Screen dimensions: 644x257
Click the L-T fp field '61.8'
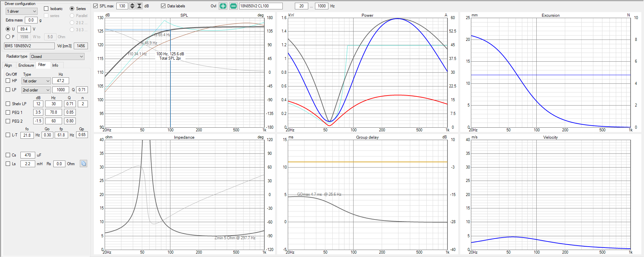pyautogui.click(x=61, y=135)
